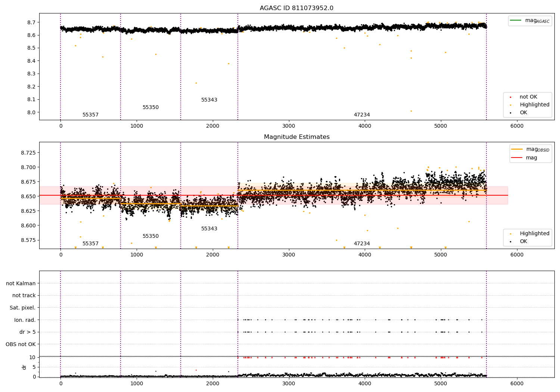The image size is (560, 392).
Task: Click the rotated 'dr' y-axis label
Action: click(x=24, y=367)
